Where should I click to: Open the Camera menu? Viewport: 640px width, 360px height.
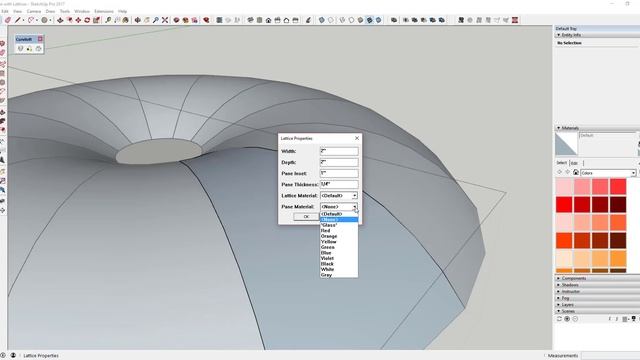pyautogui.click(x=34, y=11)
